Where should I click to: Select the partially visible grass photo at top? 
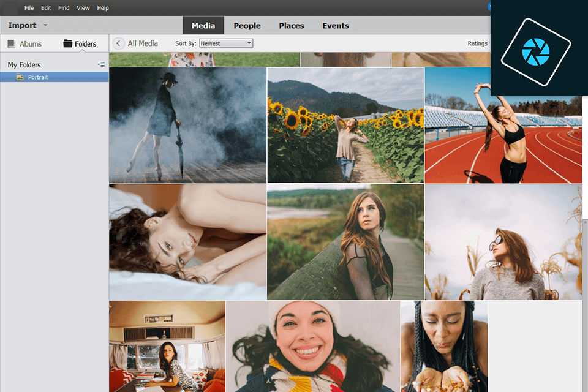(x=205, y=59)
